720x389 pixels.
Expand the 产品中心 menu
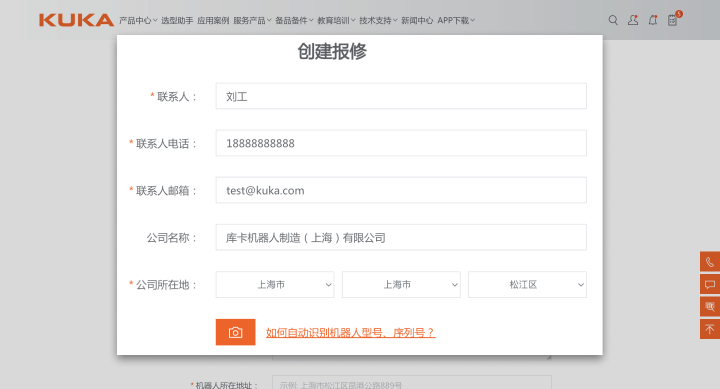point(138,20)
